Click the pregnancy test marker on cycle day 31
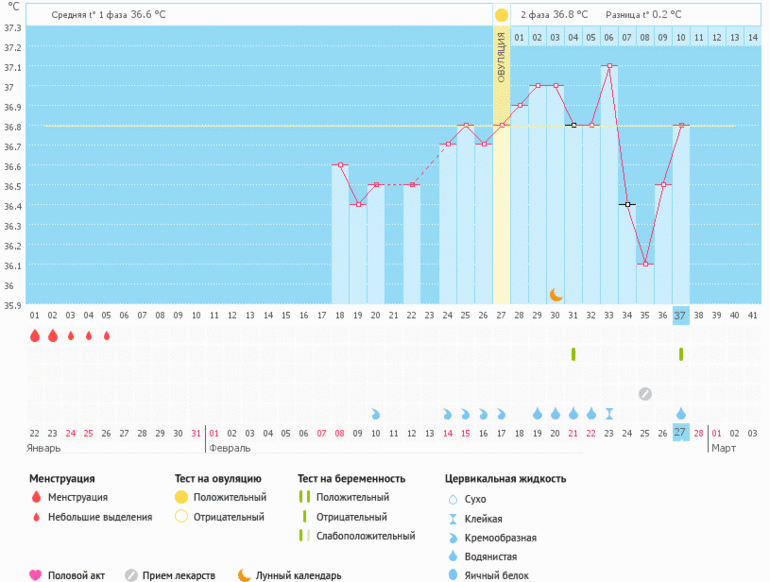Screen dimensions: 770x582 coord(573,354)
